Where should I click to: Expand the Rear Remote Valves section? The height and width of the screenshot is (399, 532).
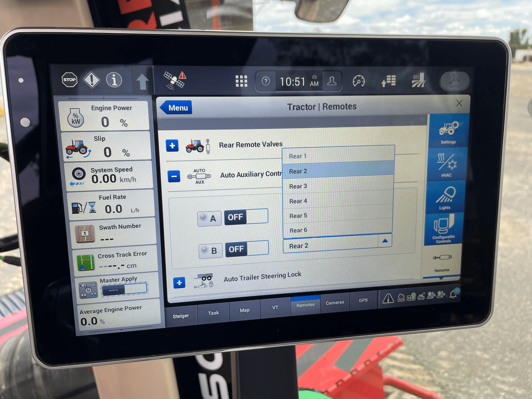172,146
